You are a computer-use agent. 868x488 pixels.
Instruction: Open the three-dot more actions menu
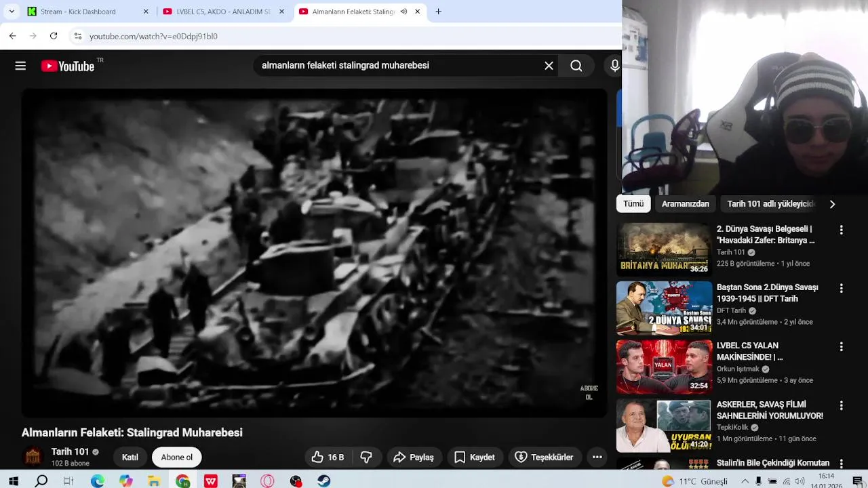597,457
